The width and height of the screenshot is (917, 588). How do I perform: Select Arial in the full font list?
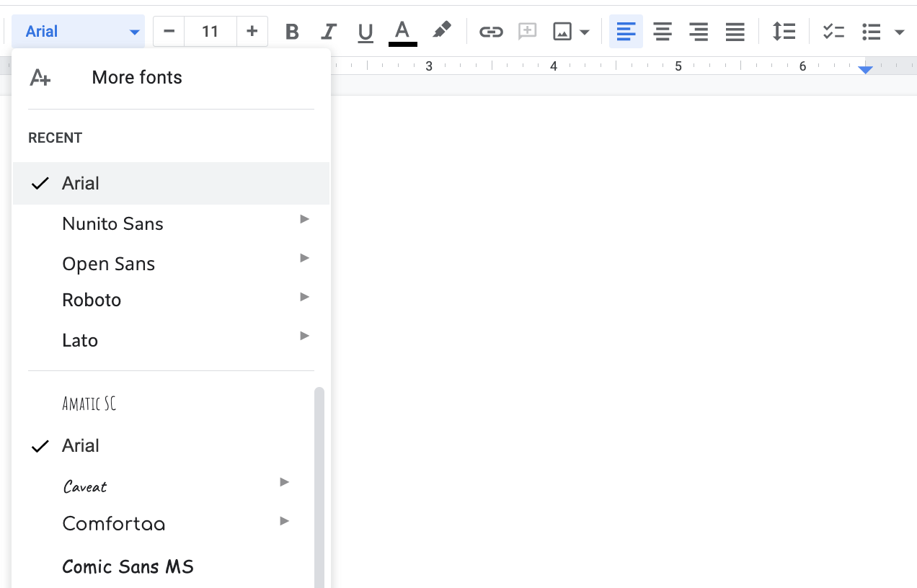point(163,445)
